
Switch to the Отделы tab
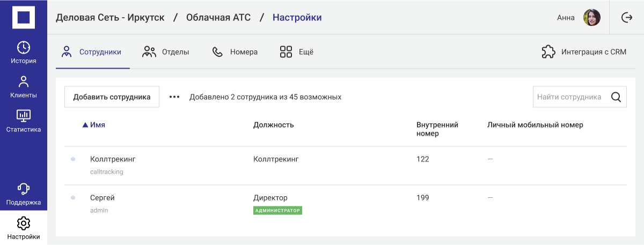click(165, 52)
